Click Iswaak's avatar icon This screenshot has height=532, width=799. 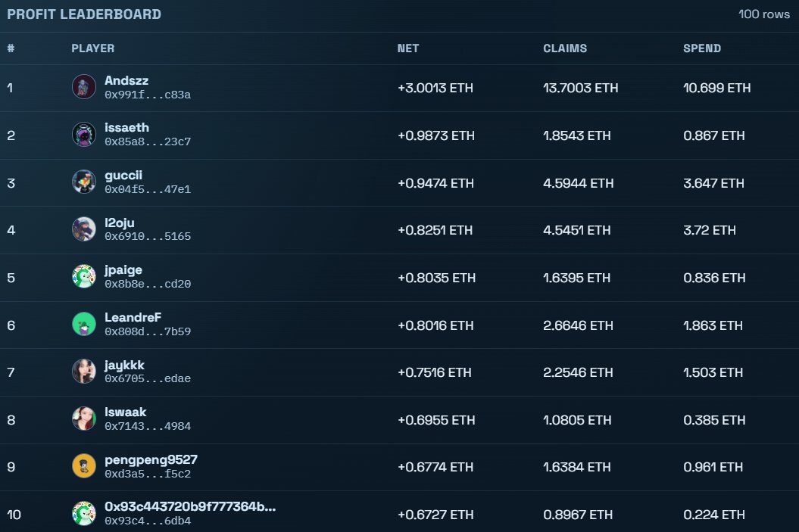pos(84,418)
